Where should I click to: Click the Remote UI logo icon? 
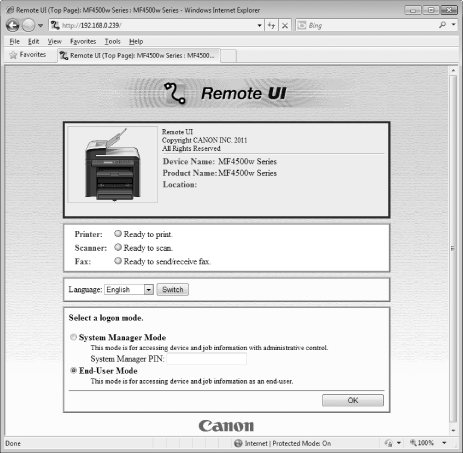(175, 93)
